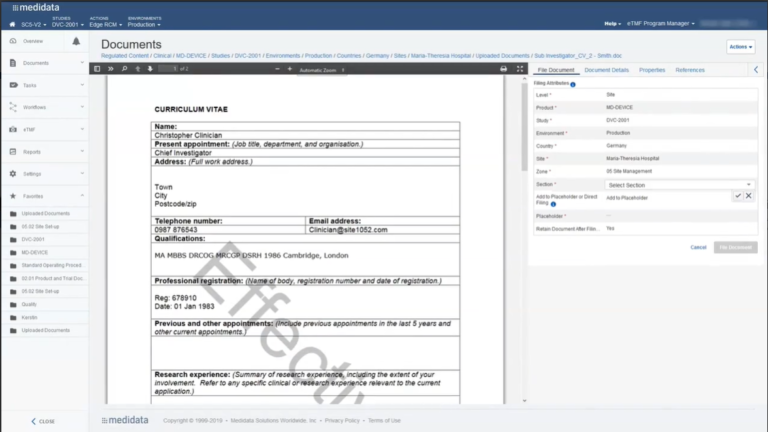The height and width of the screenshot is (432, 768).
Task: Open the Production environments dropdown
Action: click(144, 24)
